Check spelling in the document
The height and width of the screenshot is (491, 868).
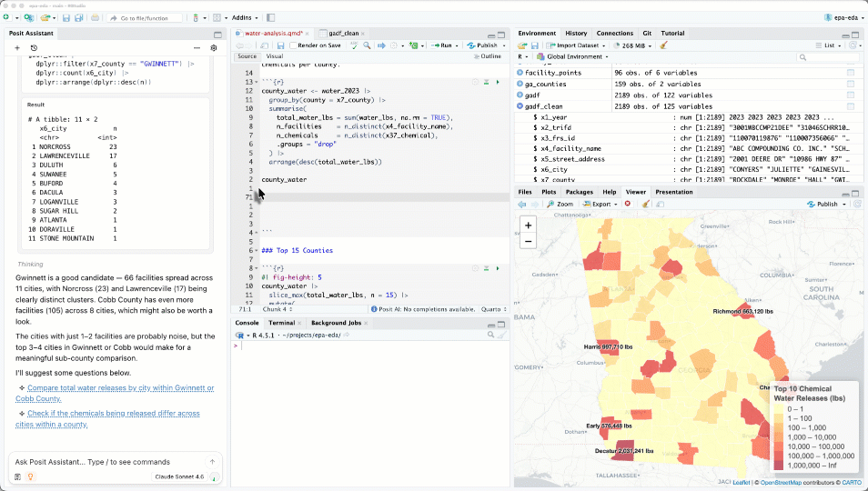click(x=354, y=45)
